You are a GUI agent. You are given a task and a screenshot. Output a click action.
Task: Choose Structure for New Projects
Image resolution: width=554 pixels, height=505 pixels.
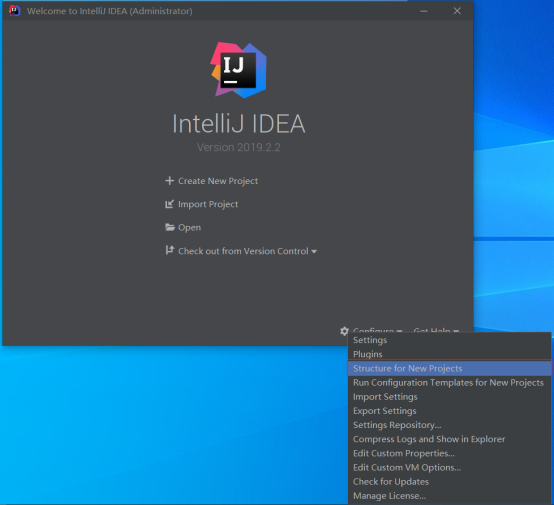click(x=449, y=368)
